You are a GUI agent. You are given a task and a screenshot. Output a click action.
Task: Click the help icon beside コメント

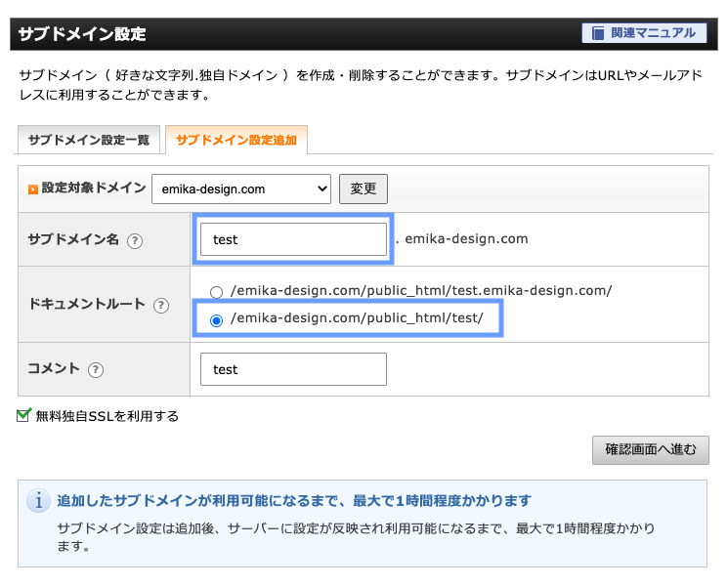96,370
